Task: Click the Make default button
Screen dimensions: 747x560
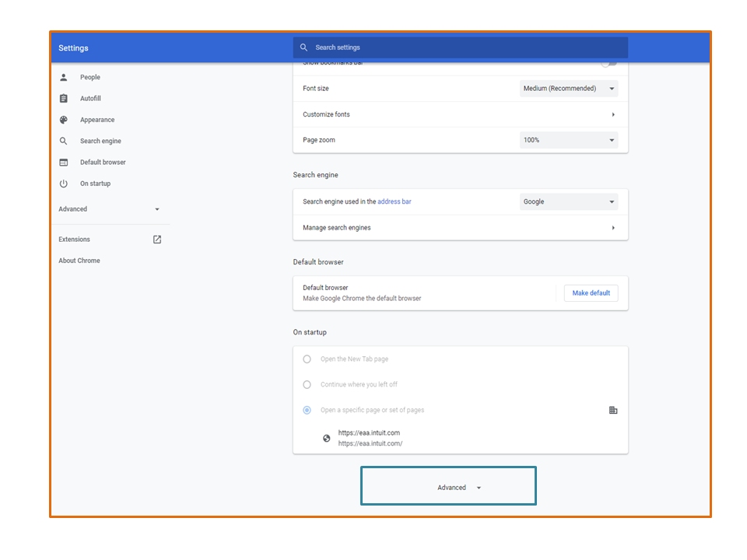Action: pos(591,293)
